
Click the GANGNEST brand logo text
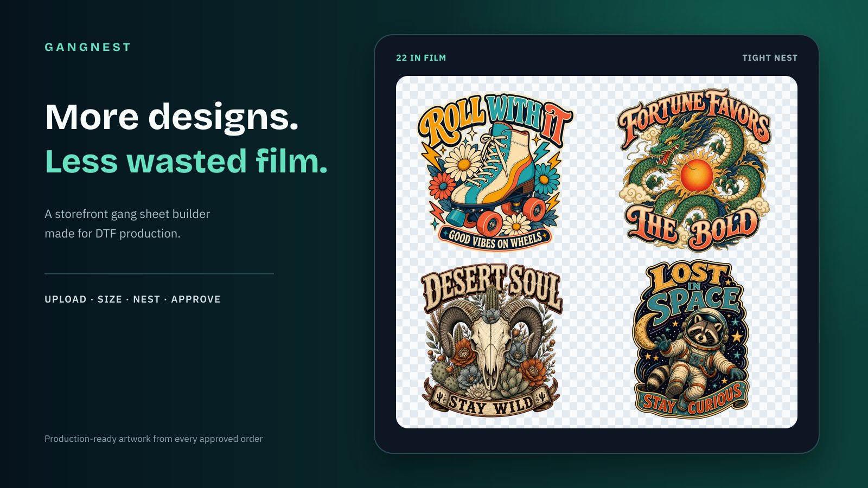coord(88,47)
